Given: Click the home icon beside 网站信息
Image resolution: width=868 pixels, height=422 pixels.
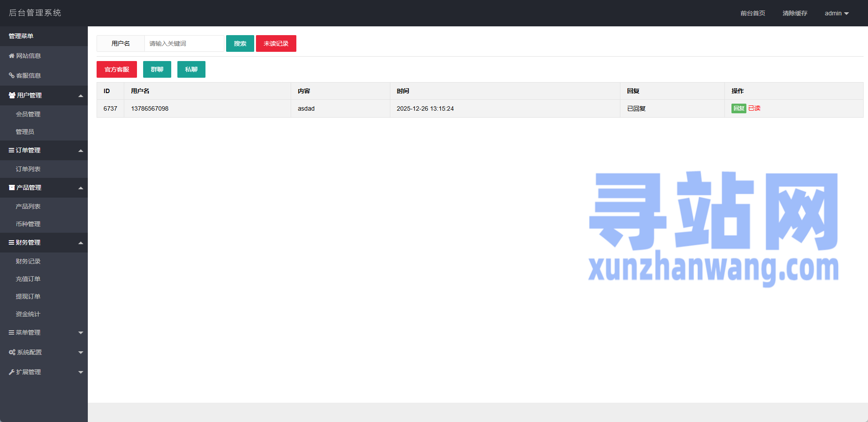Looking at the screenshot, I should (11, 56).
